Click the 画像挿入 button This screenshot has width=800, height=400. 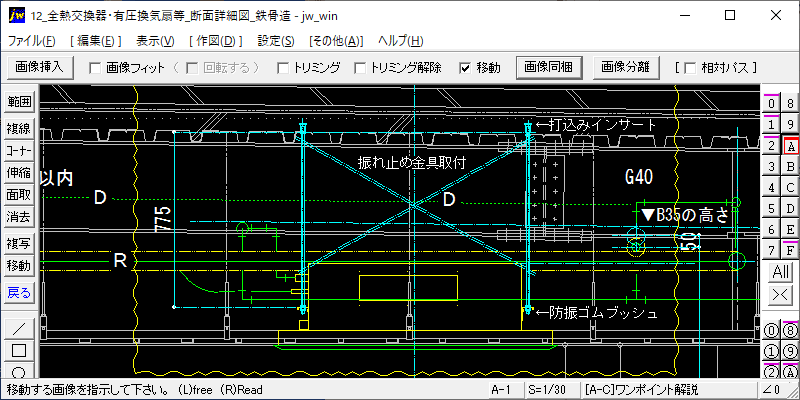pyautogui.click(x=40, y=67)
